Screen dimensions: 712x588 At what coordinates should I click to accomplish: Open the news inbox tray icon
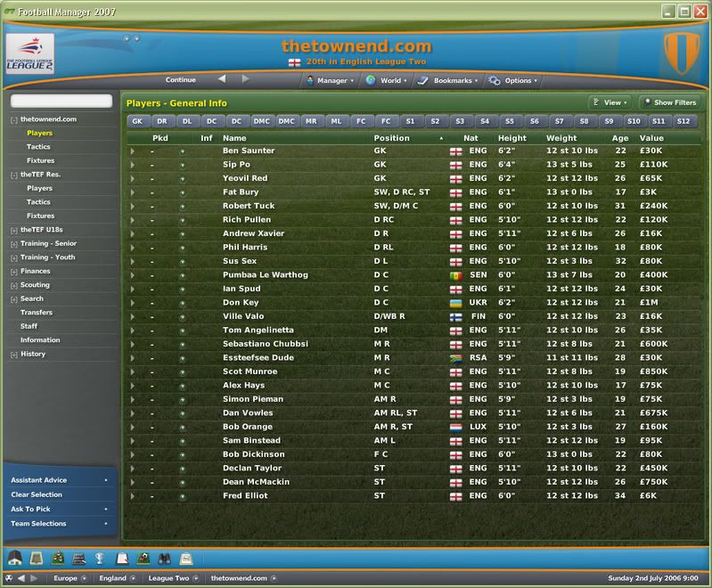click(x=36, y=558)
